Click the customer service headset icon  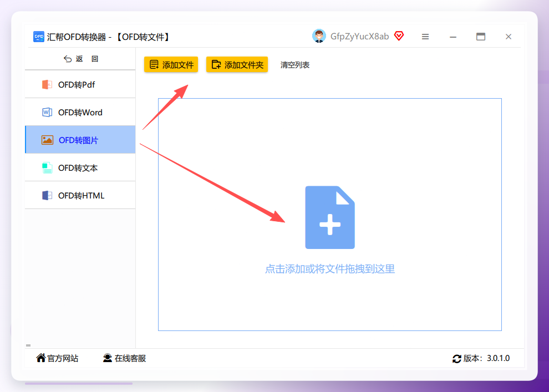tap(108, 358)
